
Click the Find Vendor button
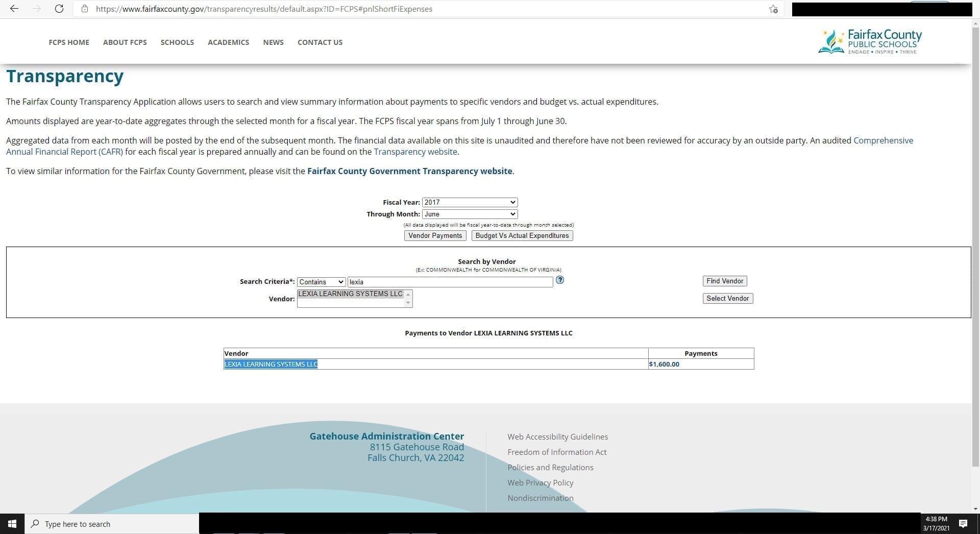tap(725, 281)
